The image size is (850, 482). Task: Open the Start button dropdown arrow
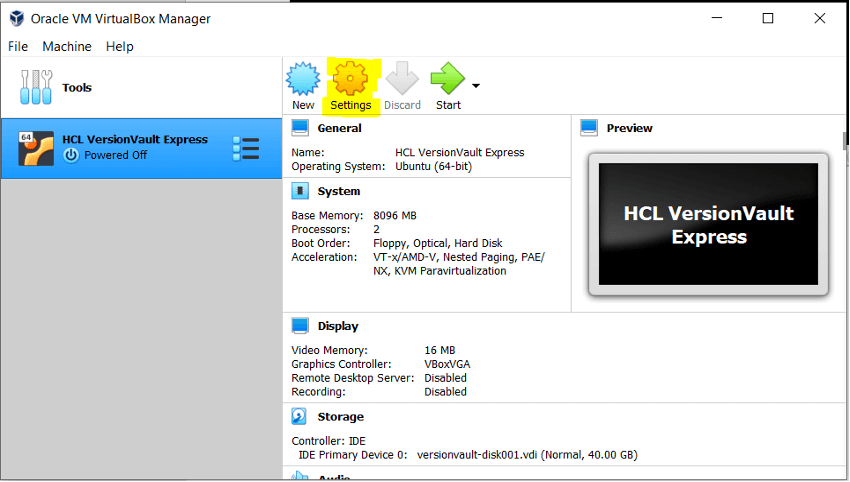pyautogui.click(x=476, y=86)
